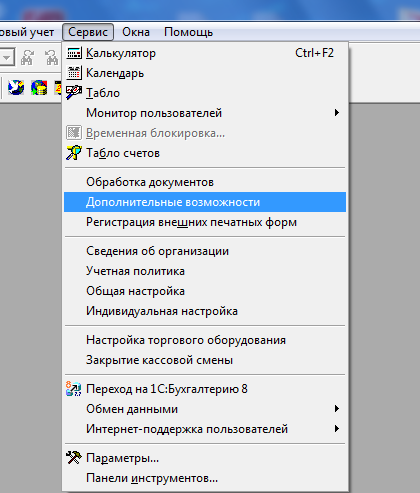Launch Переход на 1С:Бухгалтерию 8
The width and height of the screenshot is (420, 493).
205,389
